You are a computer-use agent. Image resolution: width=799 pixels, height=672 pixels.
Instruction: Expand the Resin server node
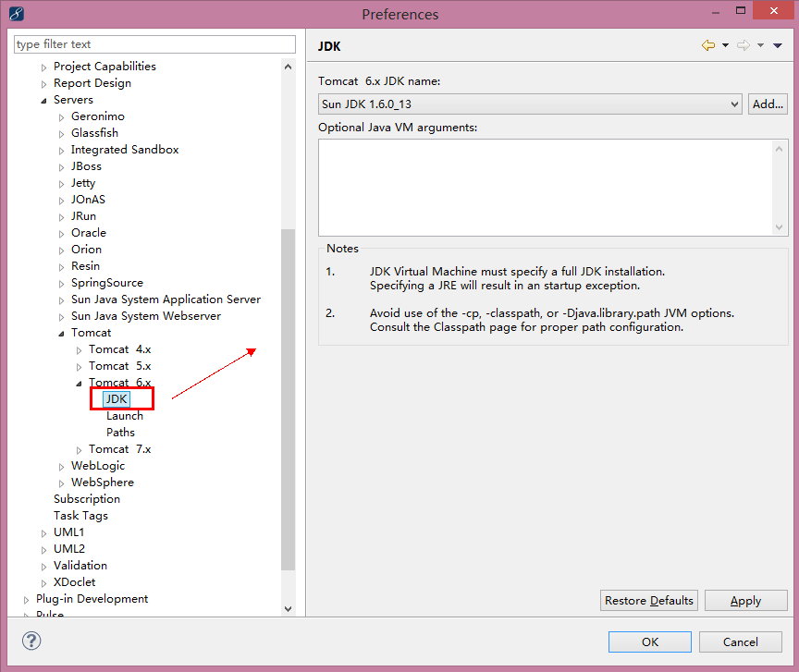[x=61, y=267]
